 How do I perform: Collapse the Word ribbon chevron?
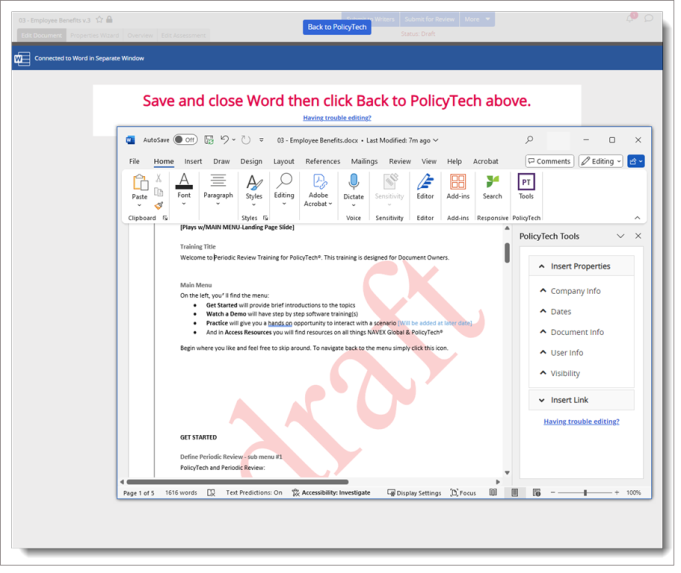click(x=637, y=218)
